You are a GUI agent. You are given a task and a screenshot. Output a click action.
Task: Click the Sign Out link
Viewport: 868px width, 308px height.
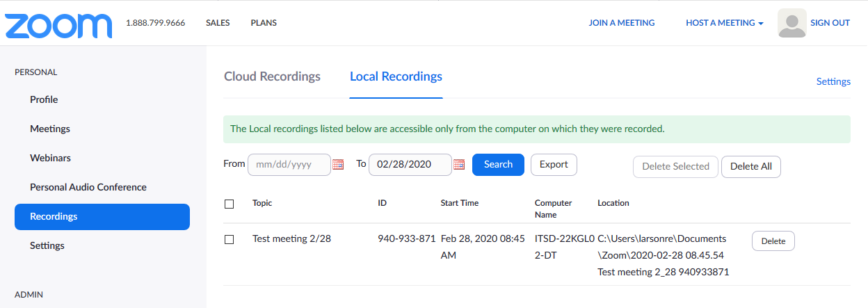pos(830,23)
